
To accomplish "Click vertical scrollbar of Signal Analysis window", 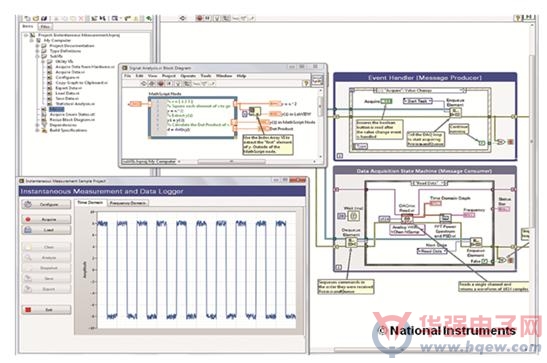I will [320, 123].
